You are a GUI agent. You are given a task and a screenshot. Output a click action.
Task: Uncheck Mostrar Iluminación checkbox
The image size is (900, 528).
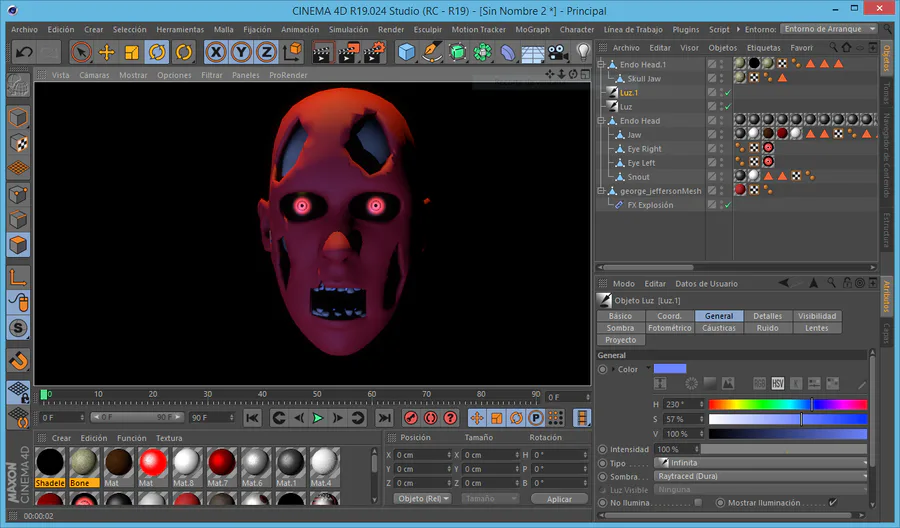(832, 503)
